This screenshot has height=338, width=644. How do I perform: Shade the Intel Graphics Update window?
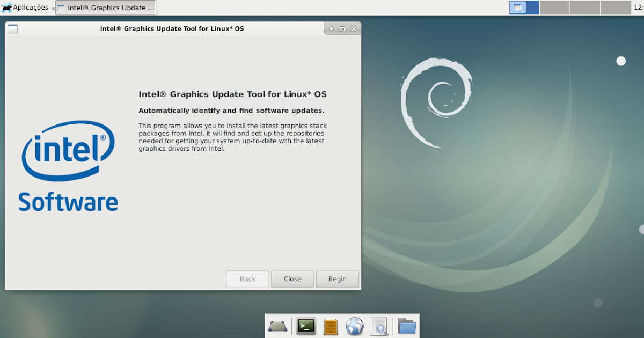(332, 29)
